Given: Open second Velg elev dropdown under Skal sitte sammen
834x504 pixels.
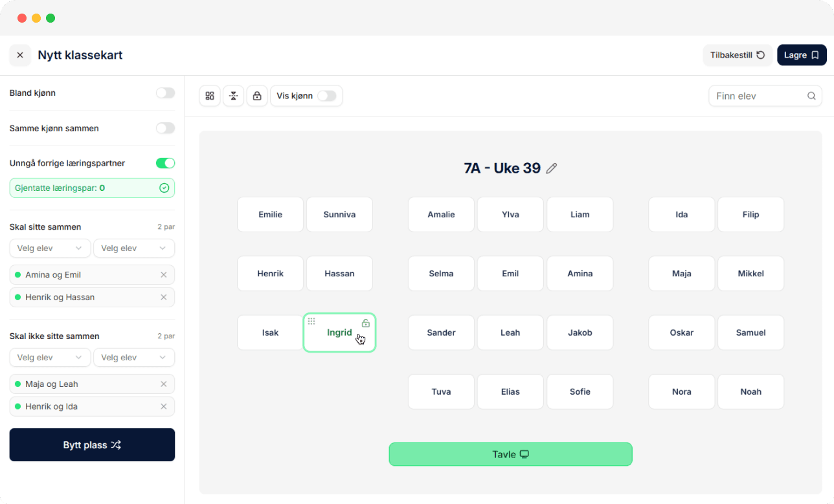Looking at the screenshot, I should pos(134,248).
